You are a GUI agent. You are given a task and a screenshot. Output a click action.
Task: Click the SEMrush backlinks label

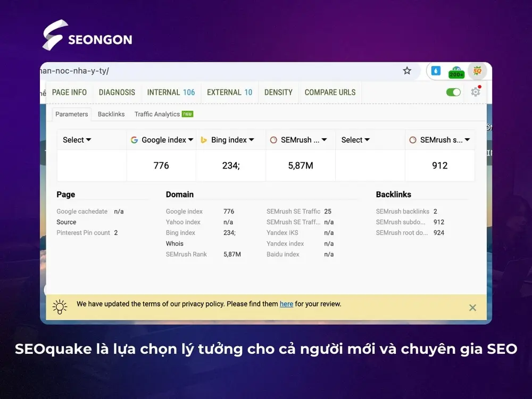402,211
